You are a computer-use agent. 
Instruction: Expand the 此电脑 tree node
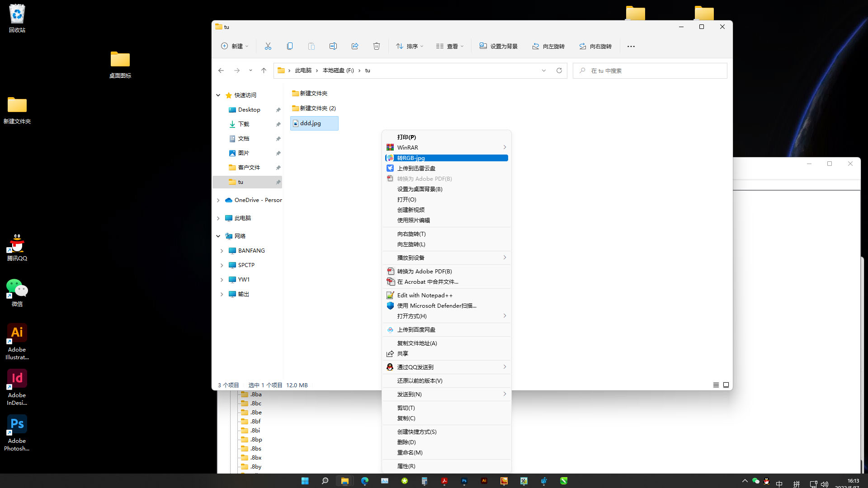(218, 218)
